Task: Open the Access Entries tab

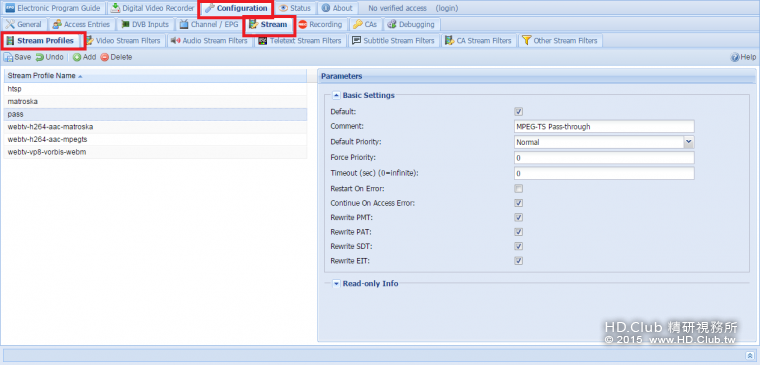Action: click(82, 24)
